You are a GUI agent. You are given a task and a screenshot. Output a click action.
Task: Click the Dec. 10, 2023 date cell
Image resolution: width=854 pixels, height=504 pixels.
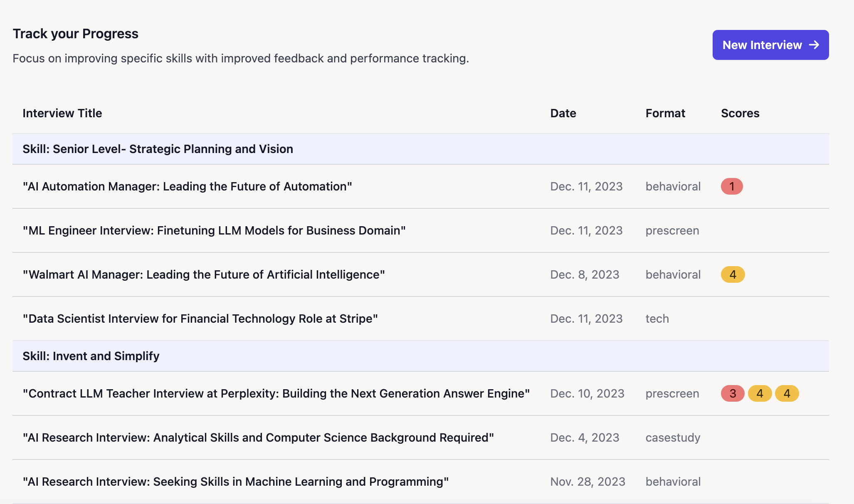(x=587, y=393)
